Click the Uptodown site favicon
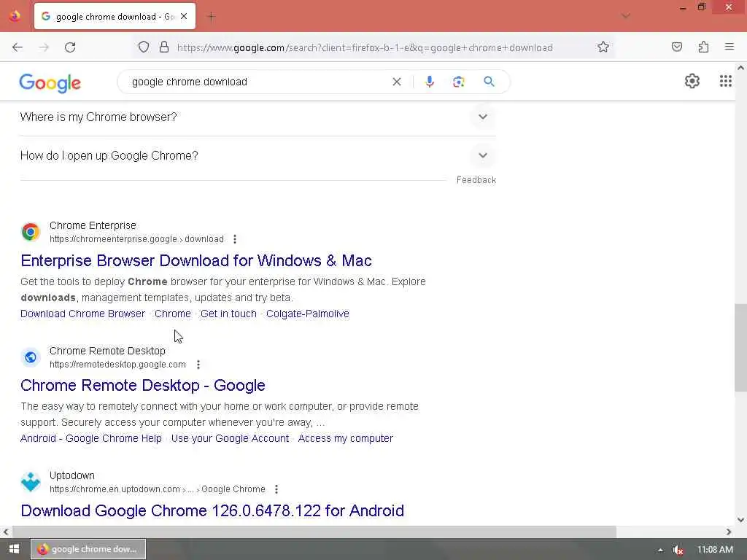The image size is (747, 560). [31, 482]
